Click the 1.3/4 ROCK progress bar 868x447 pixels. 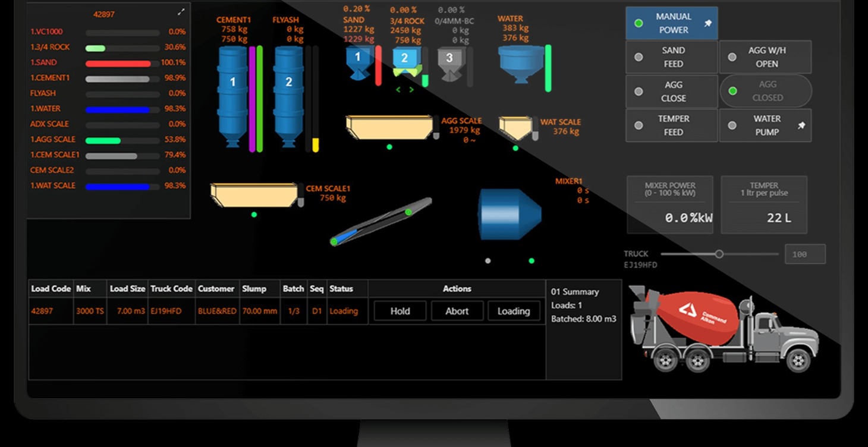122,48
